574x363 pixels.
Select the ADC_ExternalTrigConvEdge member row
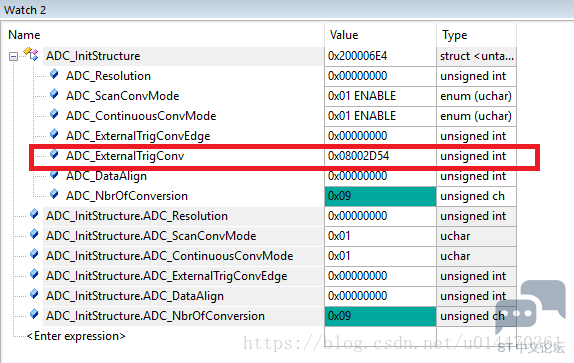138,136
